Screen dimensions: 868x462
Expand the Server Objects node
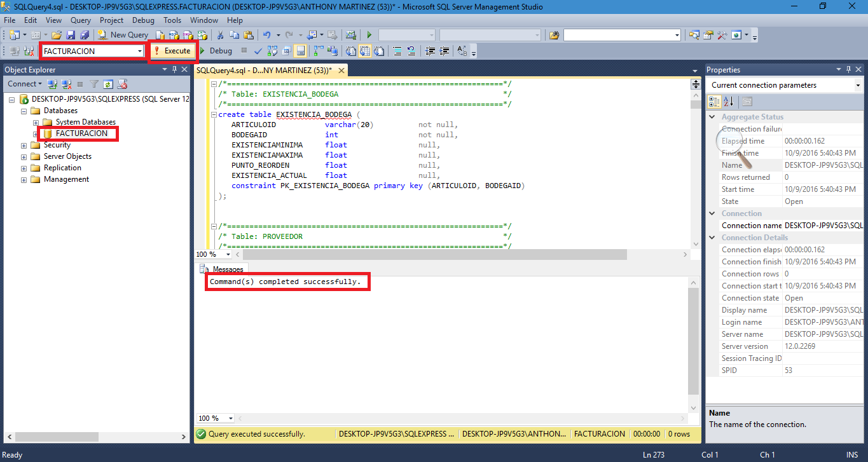click(24, 156)
